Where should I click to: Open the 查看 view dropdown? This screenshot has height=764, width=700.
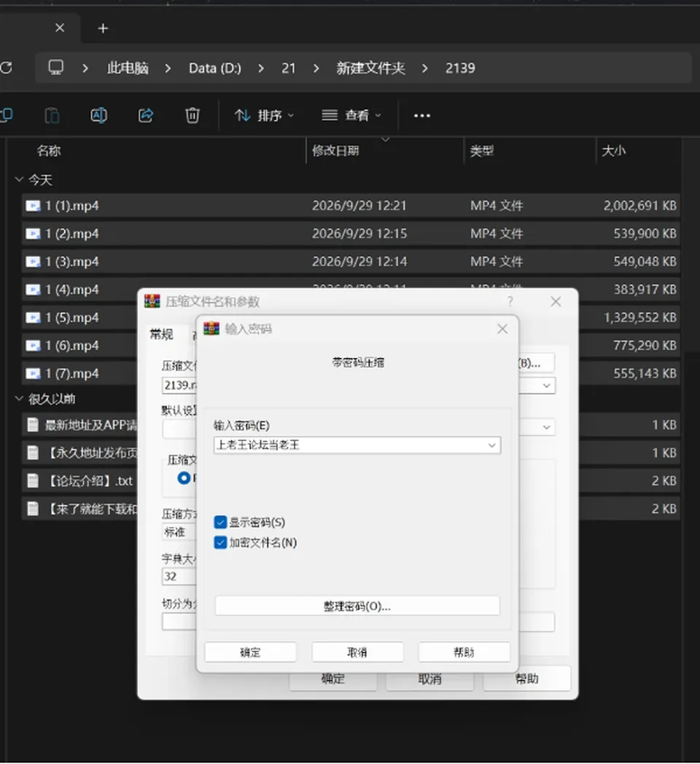pyautogui.click(x=351, y=115)
